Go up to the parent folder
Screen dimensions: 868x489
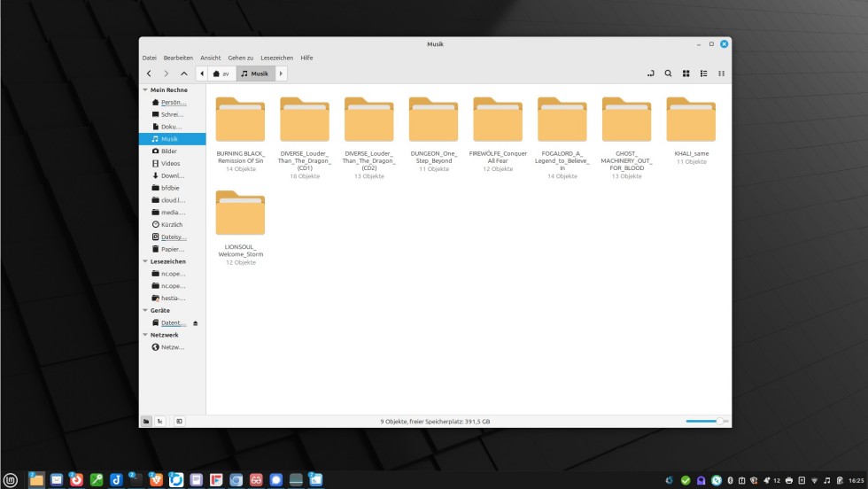183,74
